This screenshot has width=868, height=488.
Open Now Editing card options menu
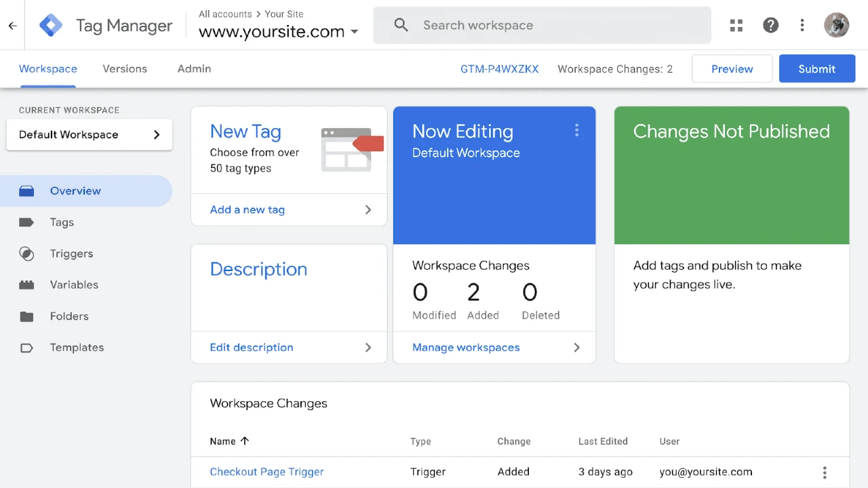click(577, 130)
